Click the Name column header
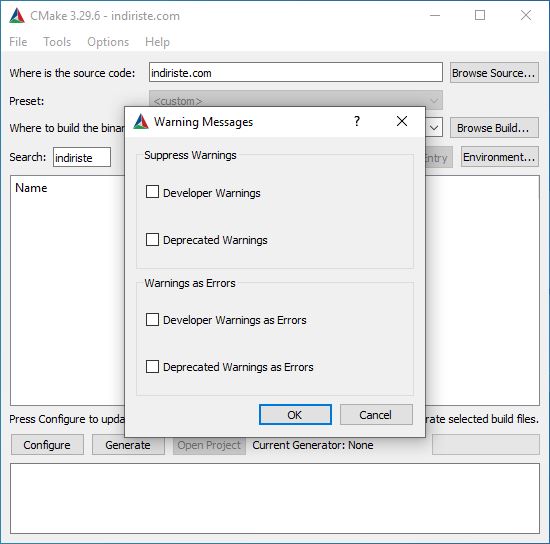 tap(31, 188)
